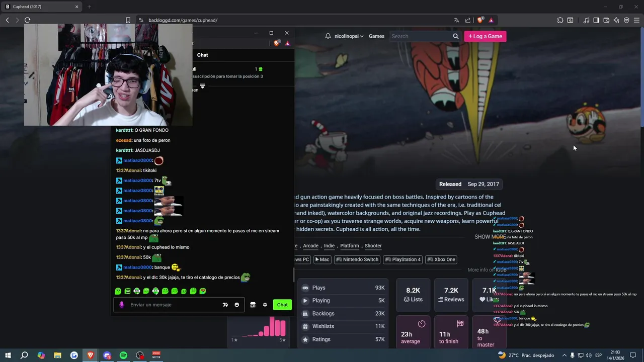Open chat settings gear icon

265,305
